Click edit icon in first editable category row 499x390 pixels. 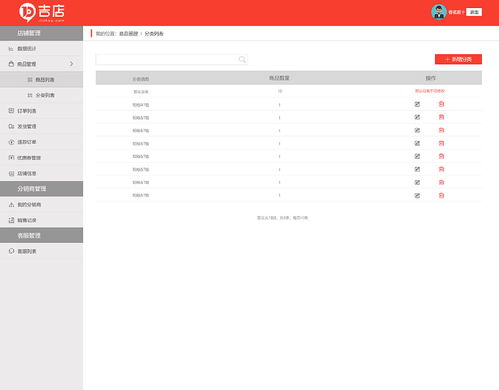(x=417, y=104)
